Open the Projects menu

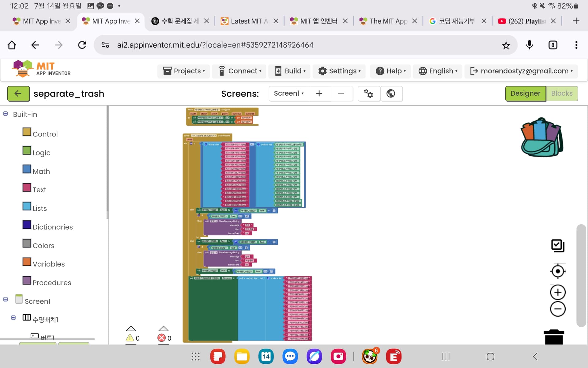click(x=183, y=71)
